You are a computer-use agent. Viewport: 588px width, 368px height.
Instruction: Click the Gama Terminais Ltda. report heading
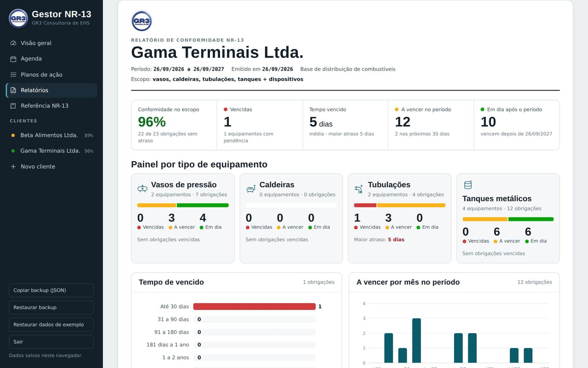pos(217,52)
